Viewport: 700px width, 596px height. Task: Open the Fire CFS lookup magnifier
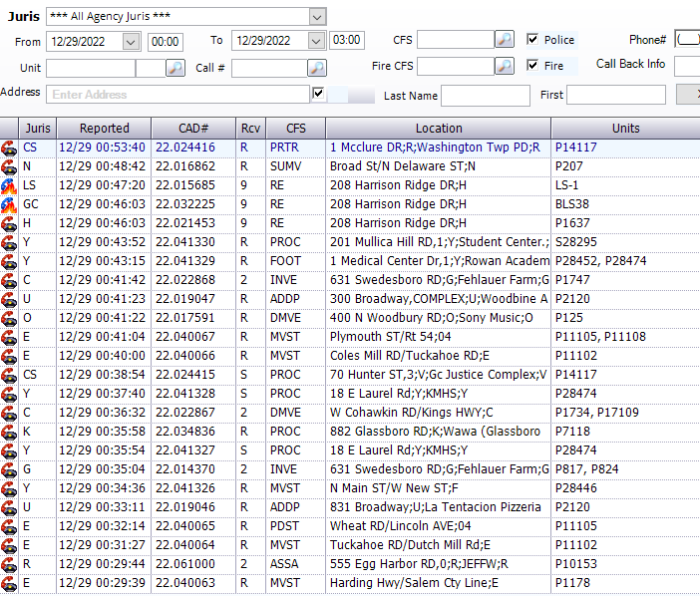point(505,66)
